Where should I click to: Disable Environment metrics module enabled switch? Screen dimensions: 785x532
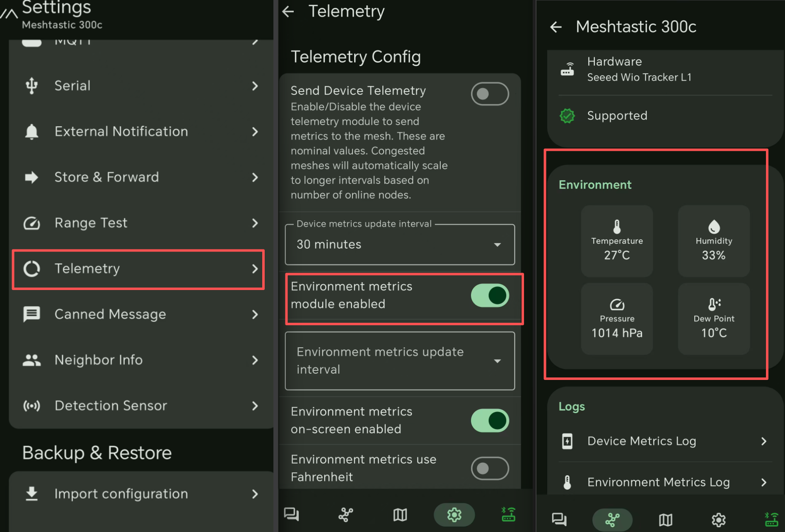490,296
